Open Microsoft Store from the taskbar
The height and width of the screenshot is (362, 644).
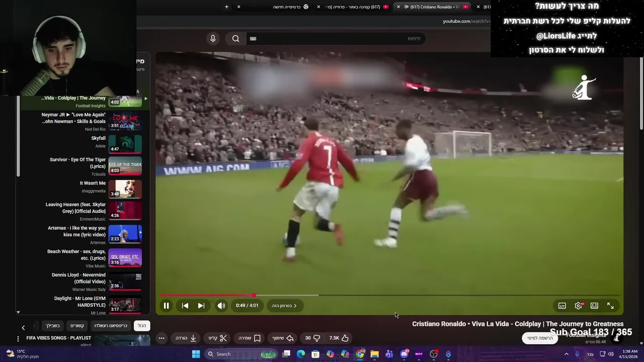pyautogui.click(x=315, y=354)
